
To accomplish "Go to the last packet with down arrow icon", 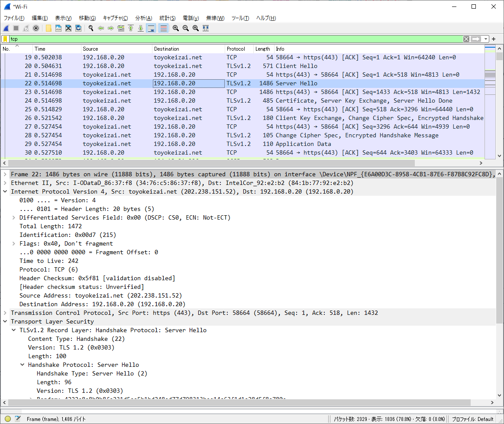I will [x=140, y=28].
